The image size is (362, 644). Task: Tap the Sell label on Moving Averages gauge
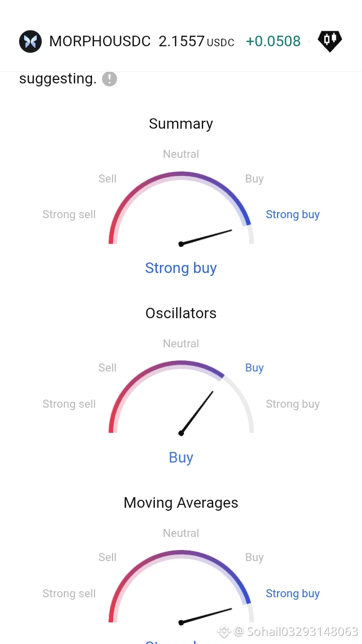(x=108, y=557)
